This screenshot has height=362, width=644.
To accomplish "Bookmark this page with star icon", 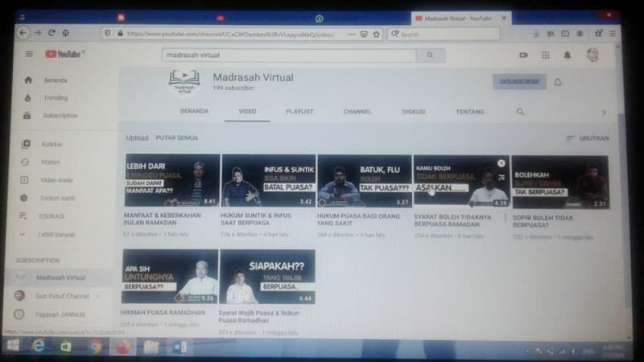I will (376, 35).
